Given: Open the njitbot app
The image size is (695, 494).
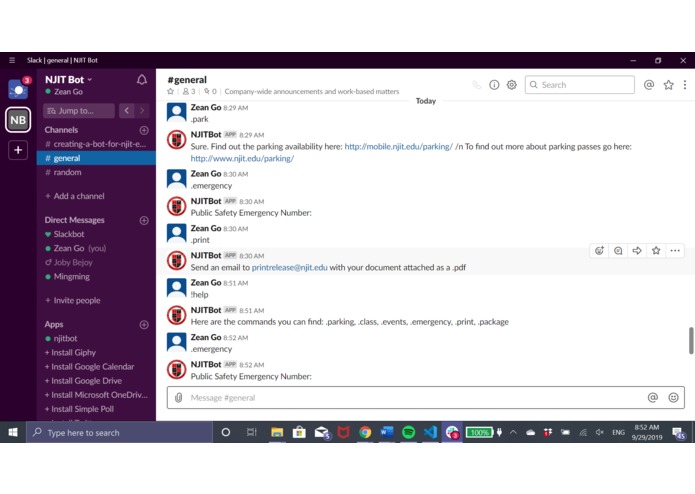Looking at the screenshot, I should tap(96, 338).
